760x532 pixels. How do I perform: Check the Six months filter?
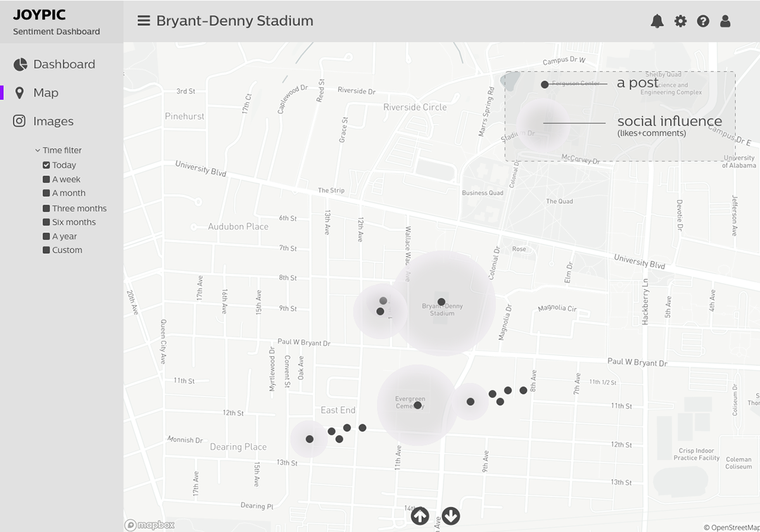tap(46, 222)
